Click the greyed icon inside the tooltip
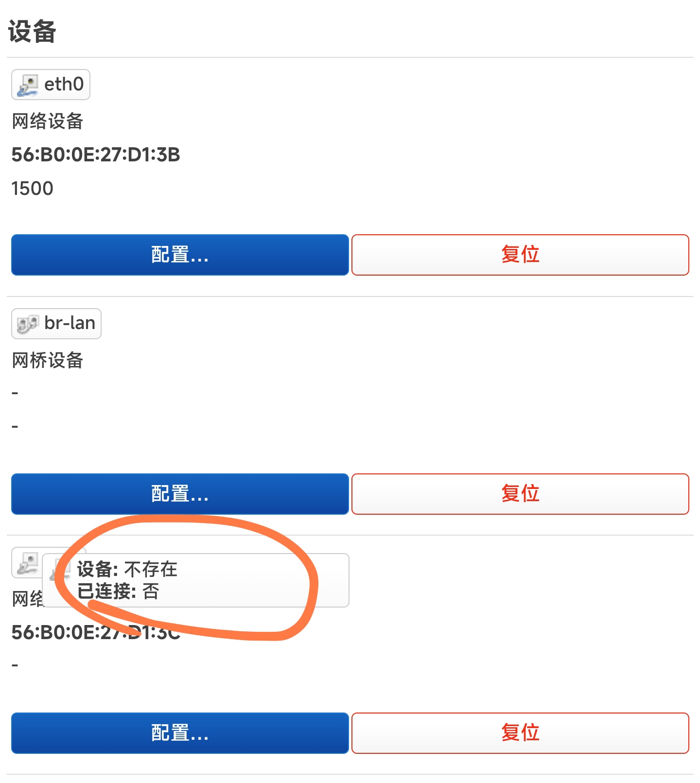This screenshot has height=783, width=700. [60, 570]
